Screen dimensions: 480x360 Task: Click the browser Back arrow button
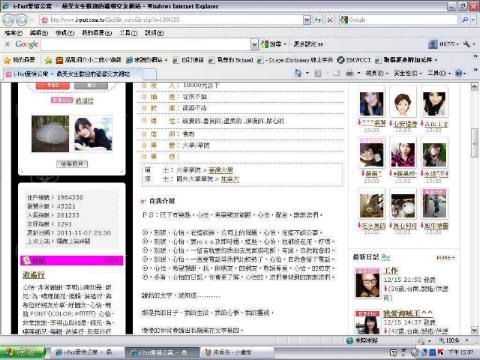tap(8, 20)
